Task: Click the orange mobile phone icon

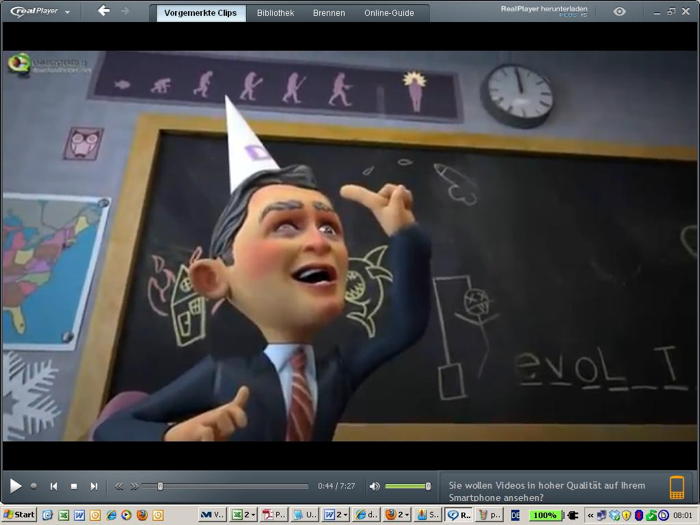Action: click(677, 487)
